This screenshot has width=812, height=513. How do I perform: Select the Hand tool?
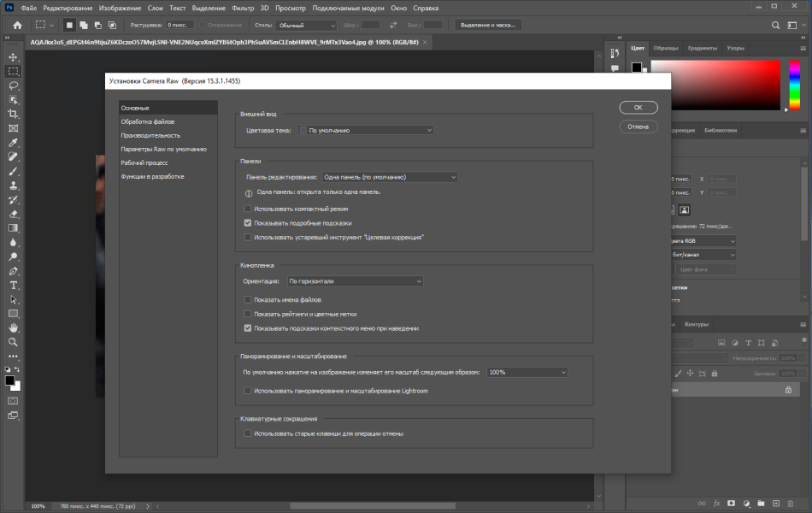14,327
